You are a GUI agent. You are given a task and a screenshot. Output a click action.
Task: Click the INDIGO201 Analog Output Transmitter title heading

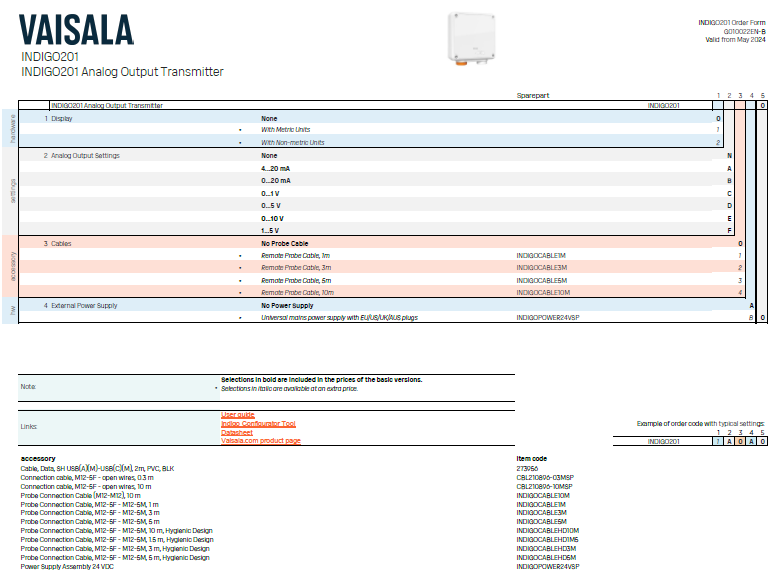122,72
